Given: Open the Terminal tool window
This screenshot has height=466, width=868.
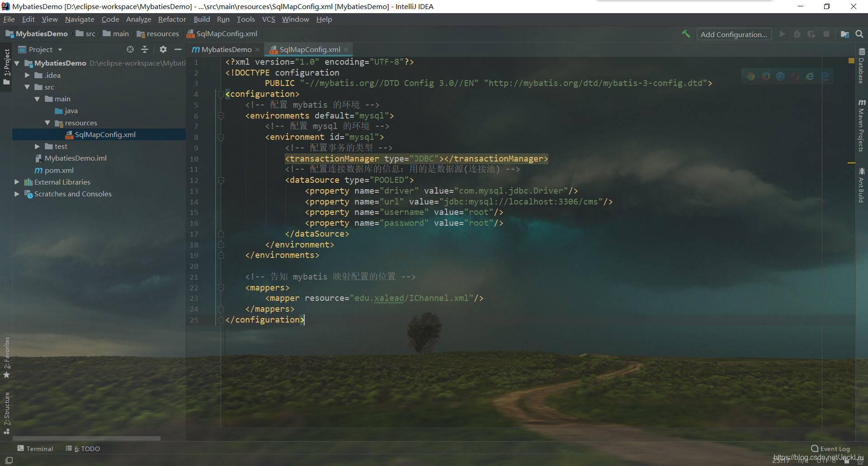Looking at the screenshot, I should 35,448.
